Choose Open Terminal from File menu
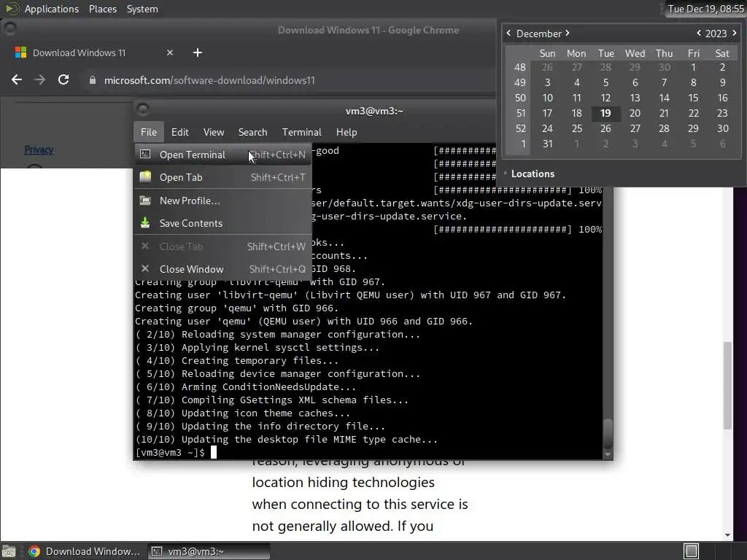 click(x=222, y=155)
